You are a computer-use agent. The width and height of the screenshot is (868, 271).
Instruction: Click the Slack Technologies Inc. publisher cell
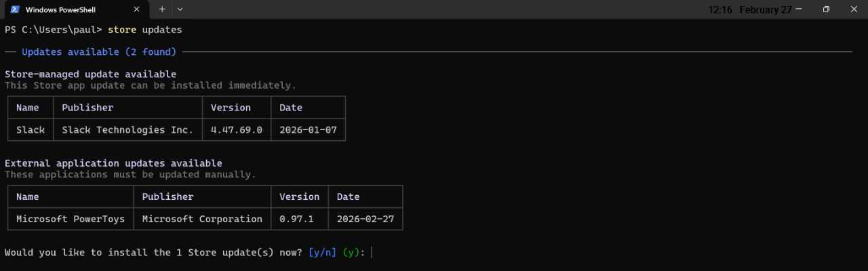pyautogui.click(x=127, y=129)
